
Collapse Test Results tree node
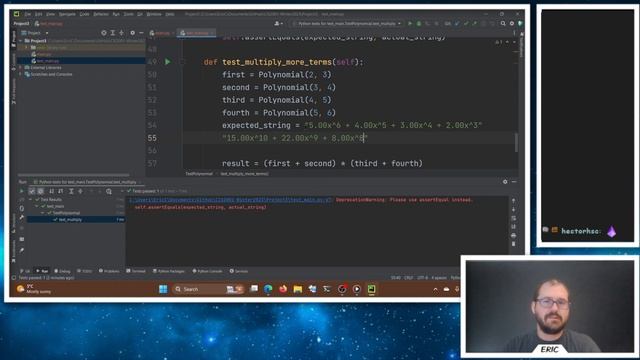(31, 200)
